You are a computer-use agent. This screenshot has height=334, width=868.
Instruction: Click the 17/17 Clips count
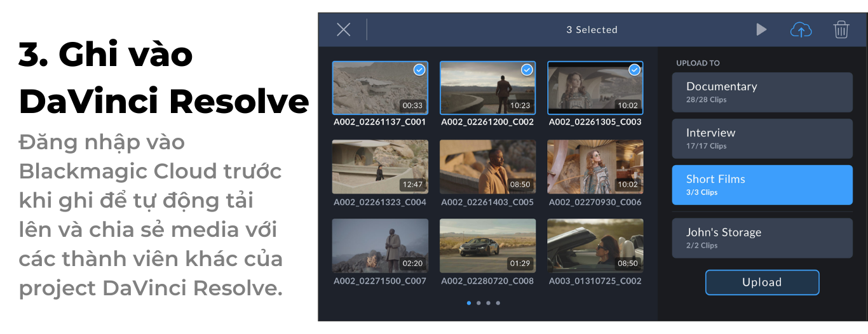(x=706, y=146)
